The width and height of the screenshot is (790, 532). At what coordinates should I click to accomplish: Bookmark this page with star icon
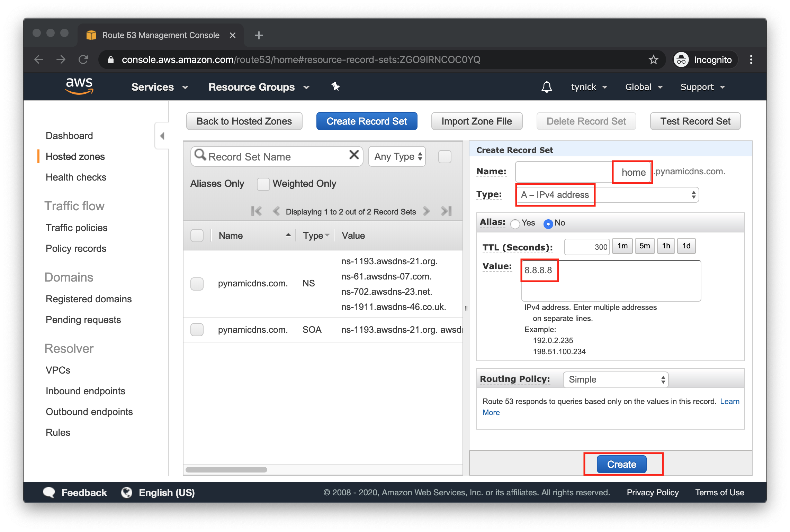[653, 59]
